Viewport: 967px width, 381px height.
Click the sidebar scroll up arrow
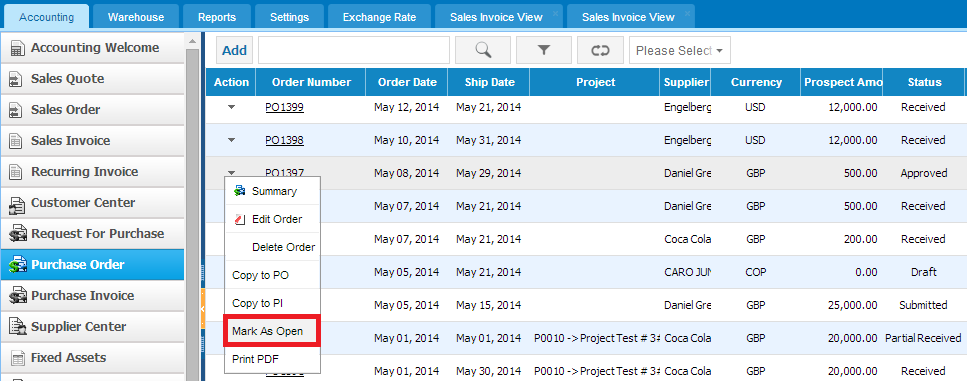pos(192,41)
